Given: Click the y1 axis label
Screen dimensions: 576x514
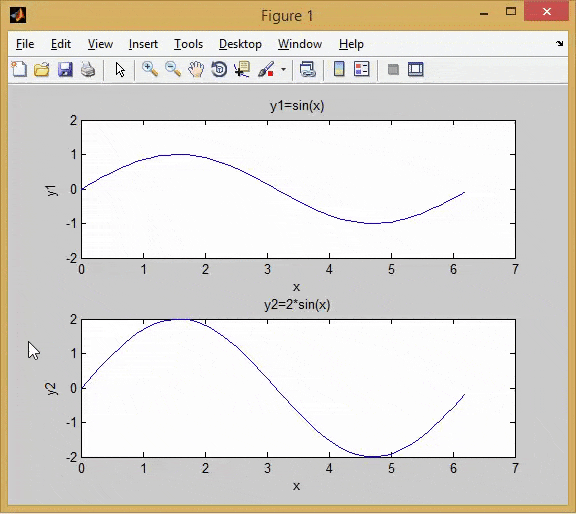Looking at the screenshot, I should coord(52,190).
